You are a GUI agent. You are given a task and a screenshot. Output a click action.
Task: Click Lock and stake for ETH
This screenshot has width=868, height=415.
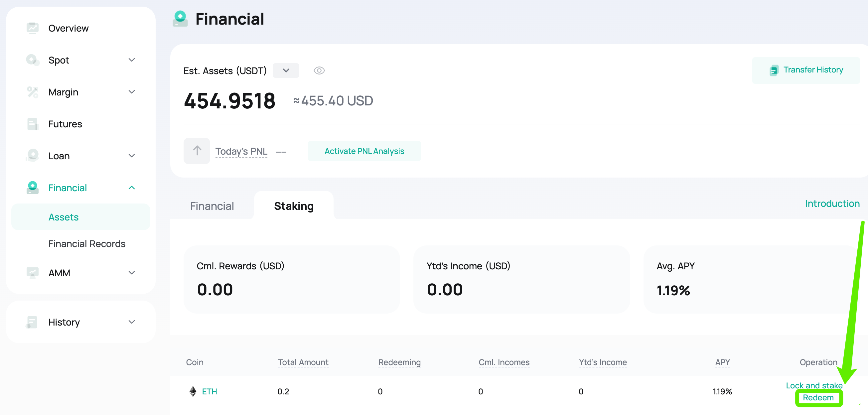pos(814,385)
